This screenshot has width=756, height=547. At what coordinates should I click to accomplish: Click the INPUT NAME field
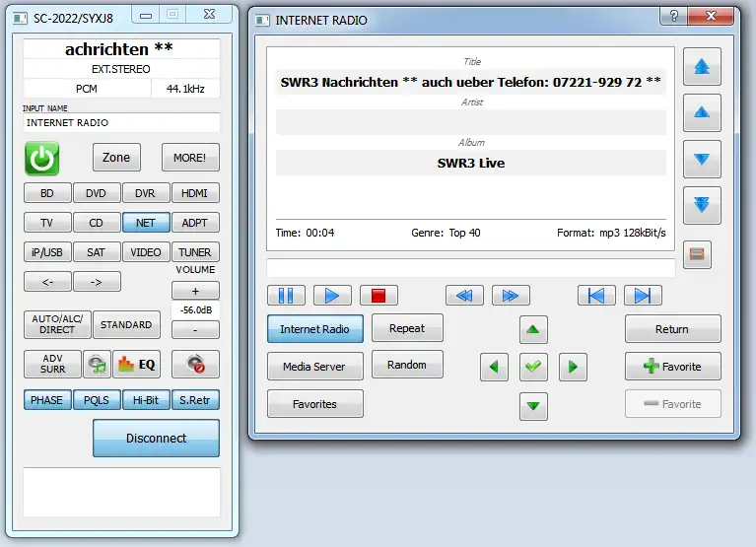tap(121, 123)
